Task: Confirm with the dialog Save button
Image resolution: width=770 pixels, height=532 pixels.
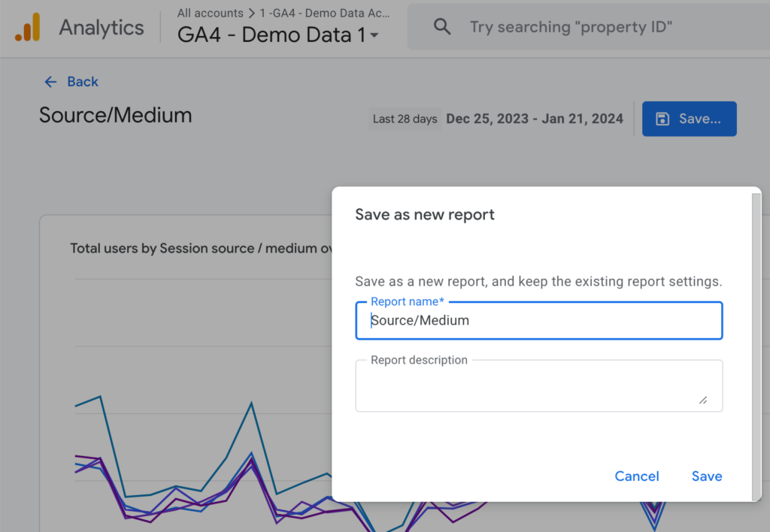Action: click(x=707, y=476)
